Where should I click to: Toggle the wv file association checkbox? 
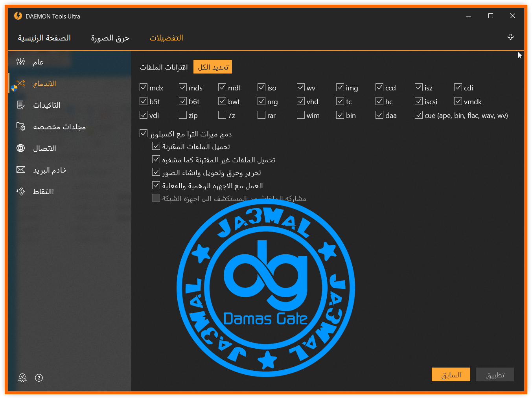click(x=301, y=87)
